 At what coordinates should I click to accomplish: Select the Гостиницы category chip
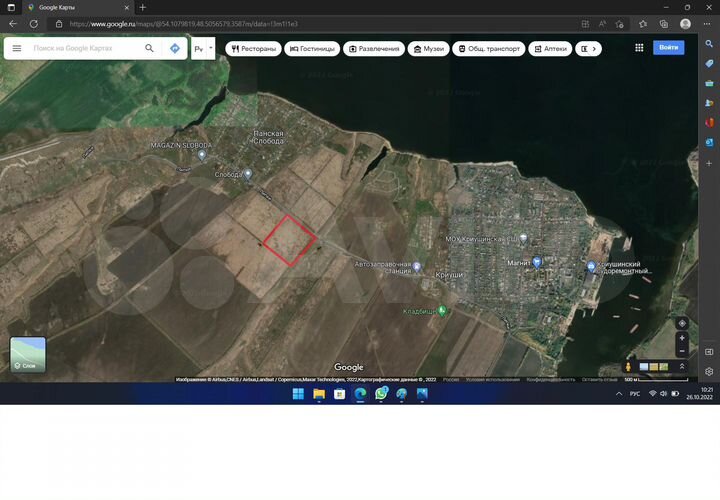pyautogui.click(x=311, y=48)
